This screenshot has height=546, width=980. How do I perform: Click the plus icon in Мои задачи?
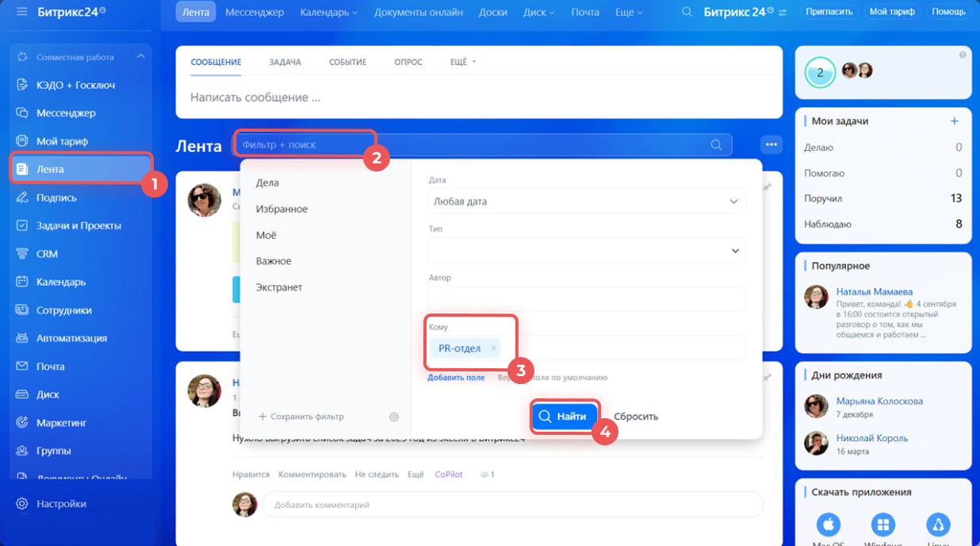tap(955, 121)
